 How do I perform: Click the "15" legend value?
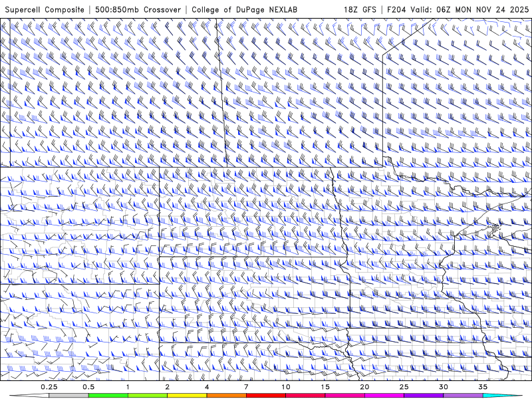(x=325, y=387)
